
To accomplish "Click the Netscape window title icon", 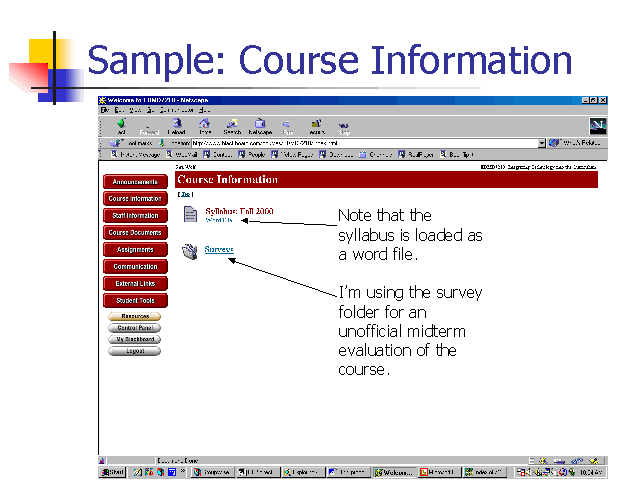I will tap(102, 100).
